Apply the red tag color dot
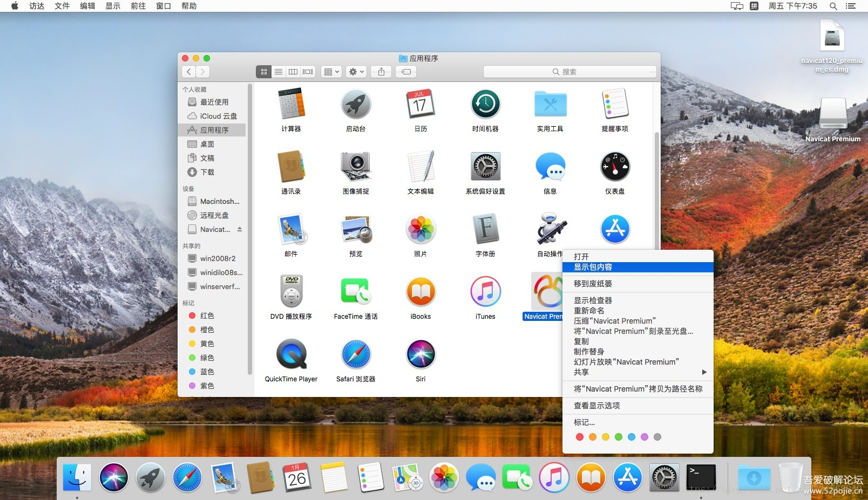Viewport: 868px width, 500px height. coord(579,437)
